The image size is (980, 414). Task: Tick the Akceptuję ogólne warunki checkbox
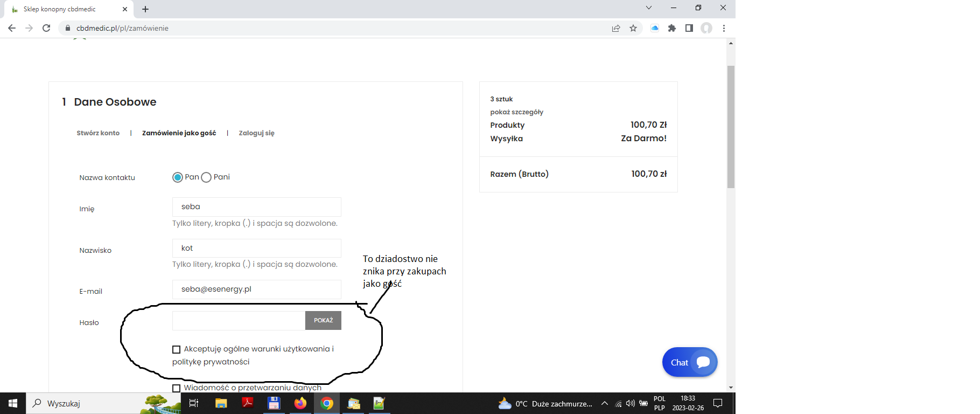(x=176, y=349)
